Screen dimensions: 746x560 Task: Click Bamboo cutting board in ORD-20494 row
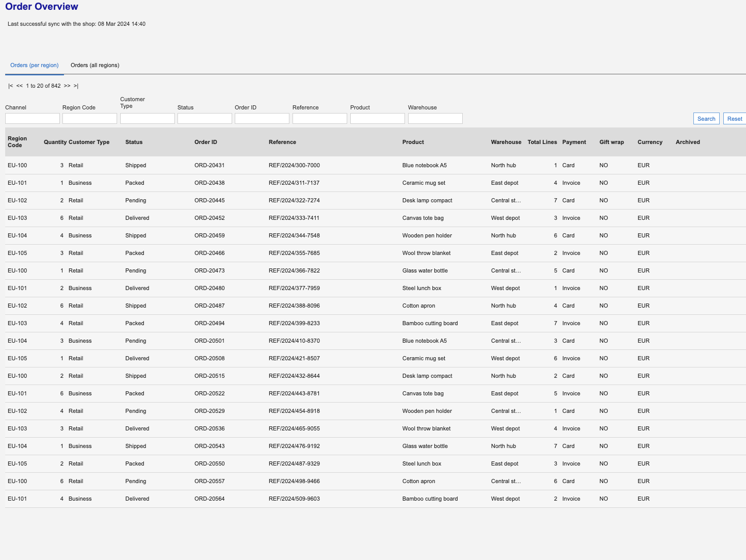pos(430,323)
